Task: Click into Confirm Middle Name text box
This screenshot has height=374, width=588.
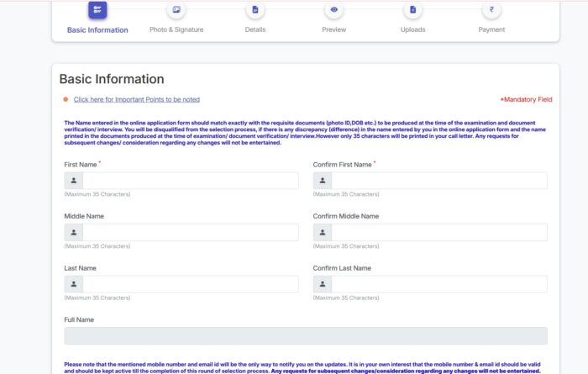Action: 438,233
